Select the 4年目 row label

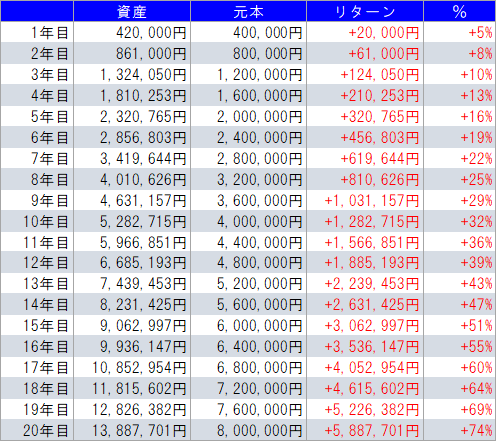49,95
